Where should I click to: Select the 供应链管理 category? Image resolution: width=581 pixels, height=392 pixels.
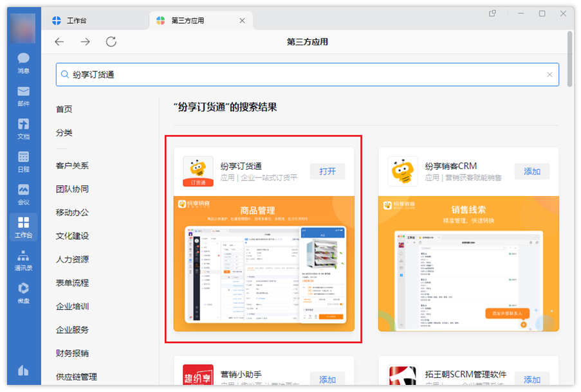(x=77, y=377)
